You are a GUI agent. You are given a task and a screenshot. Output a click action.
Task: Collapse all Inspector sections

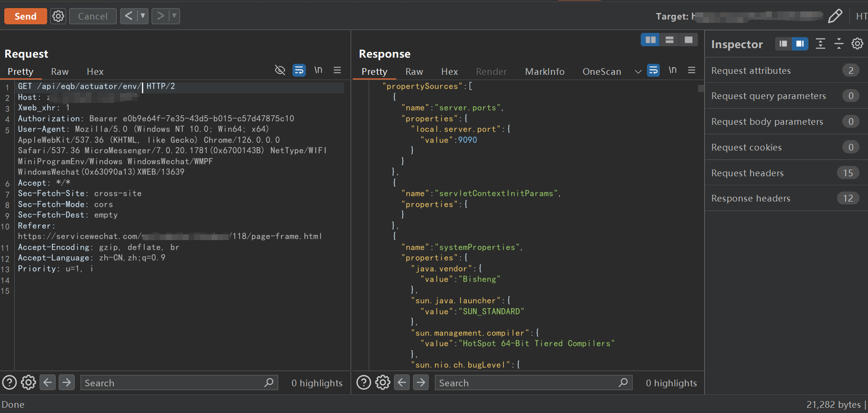click(x=839, y=44)
